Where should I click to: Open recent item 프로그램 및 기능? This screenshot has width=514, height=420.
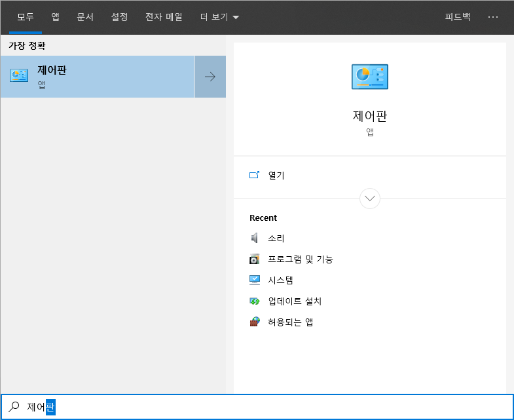point(301,259)
